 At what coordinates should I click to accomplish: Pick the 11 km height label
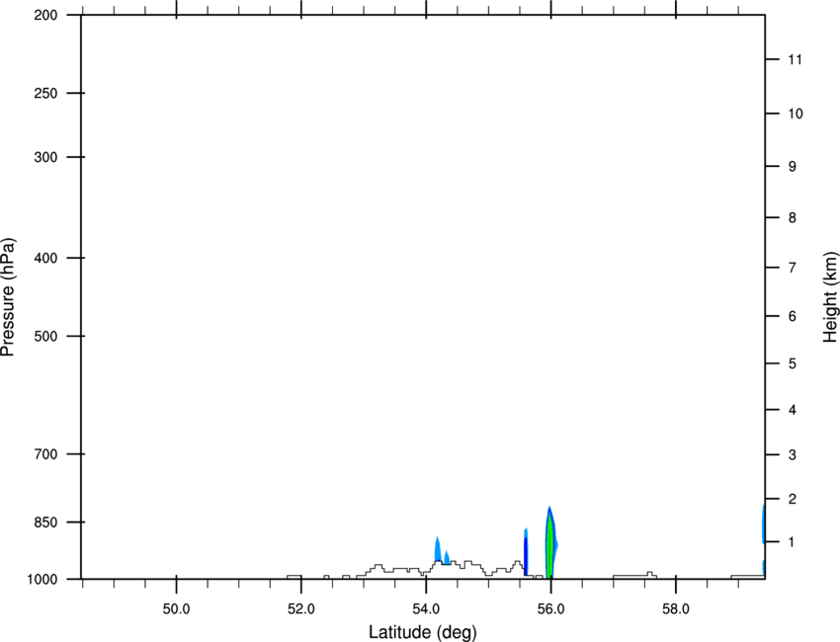tap(796, 59)
